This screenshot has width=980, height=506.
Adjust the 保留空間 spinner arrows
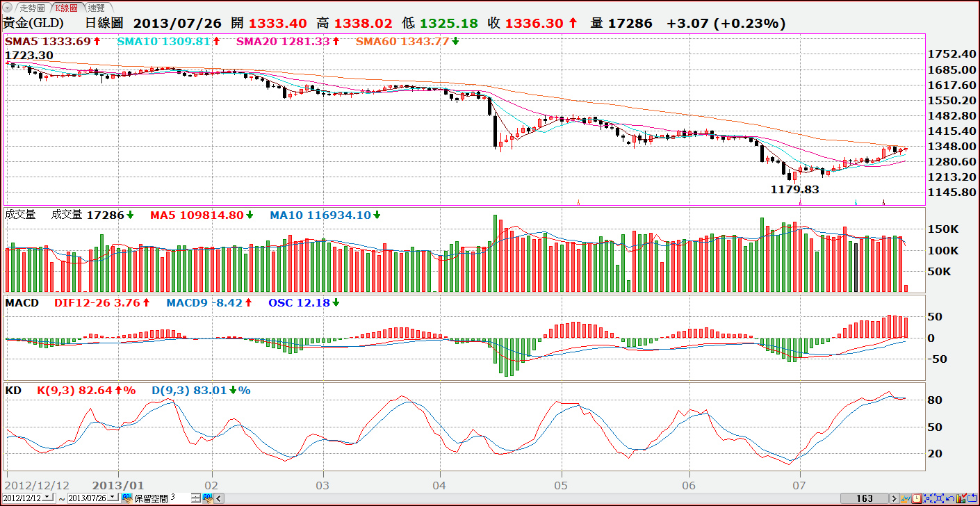[x=196, y=498]
